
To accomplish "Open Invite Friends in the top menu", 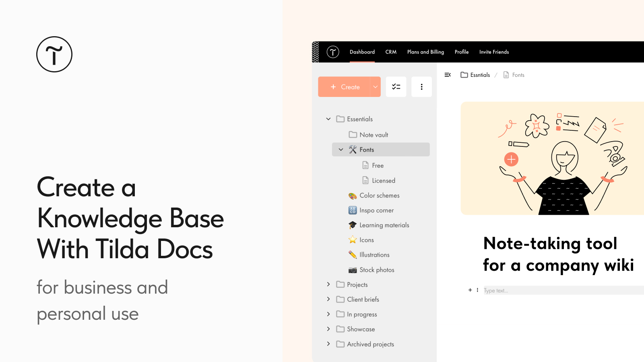I will coord(494,52).
